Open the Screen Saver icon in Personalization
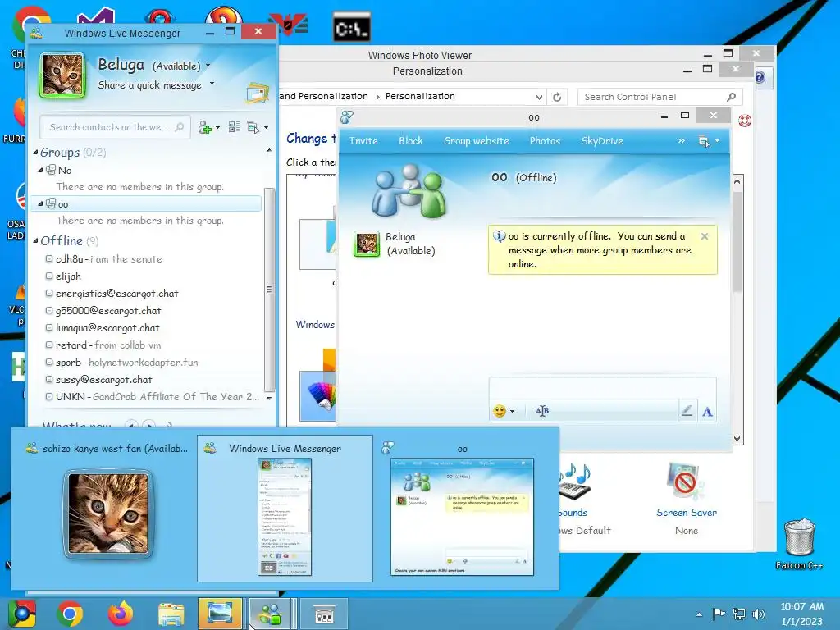This screenshot has height=630, width=840. 686,481
